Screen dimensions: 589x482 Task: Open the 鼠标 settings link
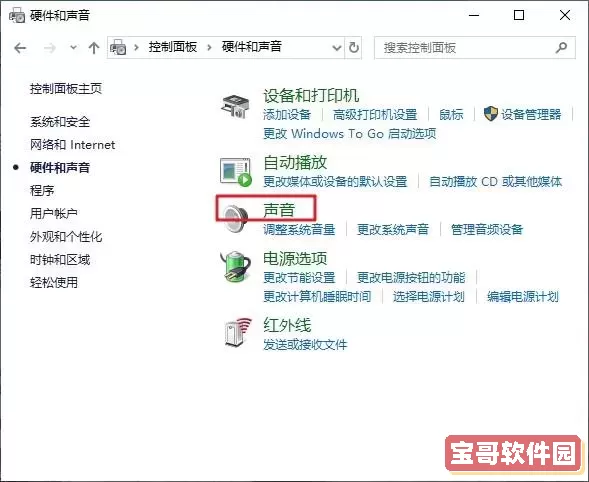[x=451, y=114]
